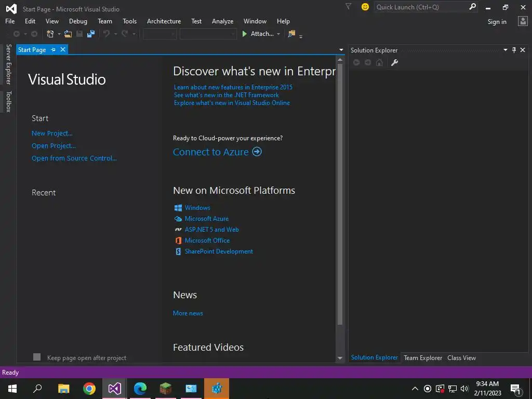Open Solution Explorer window position dropdown

point(505,50)
